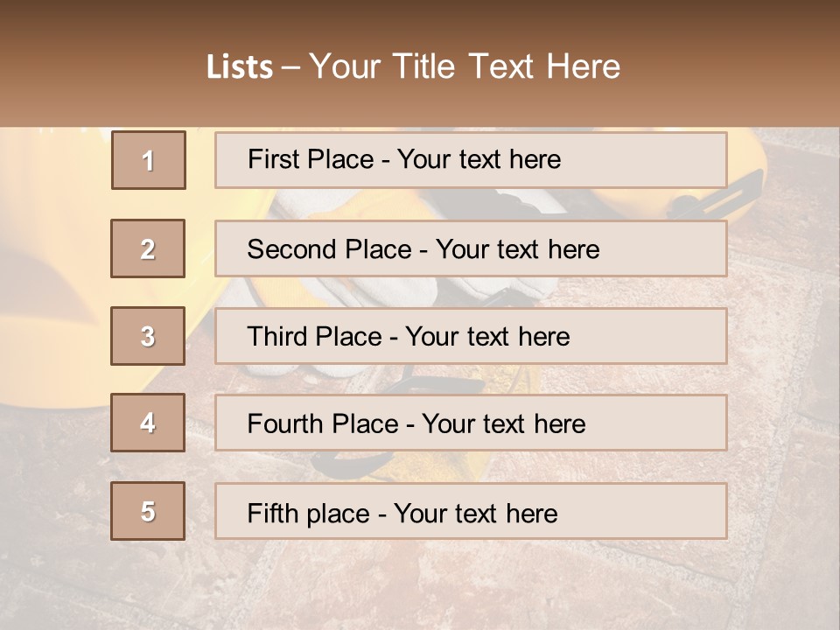Select the number 1 box
This screenshot has height=630, width=840.
click(148, 160)
